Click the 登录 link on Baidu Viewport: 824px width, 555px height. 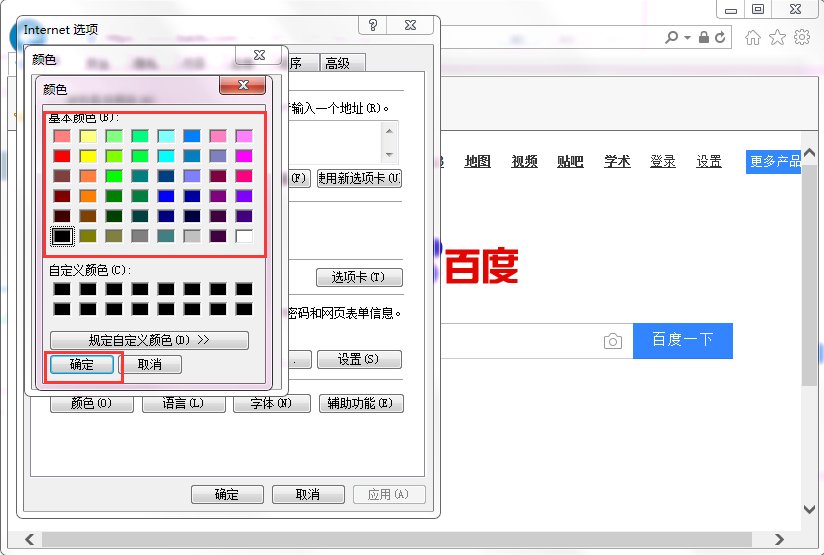tap(663, 161)
